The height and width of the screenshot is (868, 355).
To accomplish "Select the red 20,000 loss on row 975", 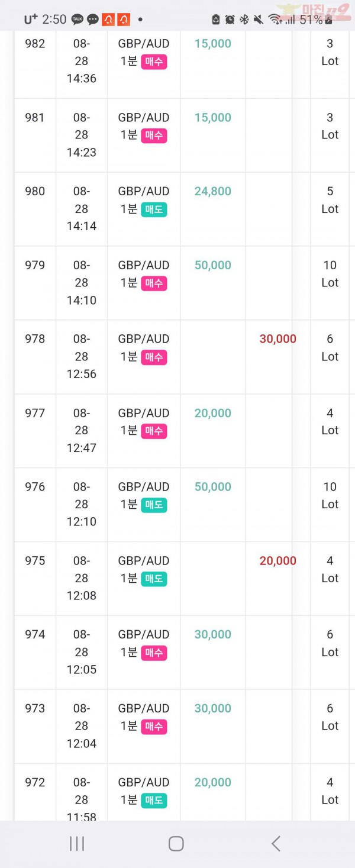I will coord(277,561).
